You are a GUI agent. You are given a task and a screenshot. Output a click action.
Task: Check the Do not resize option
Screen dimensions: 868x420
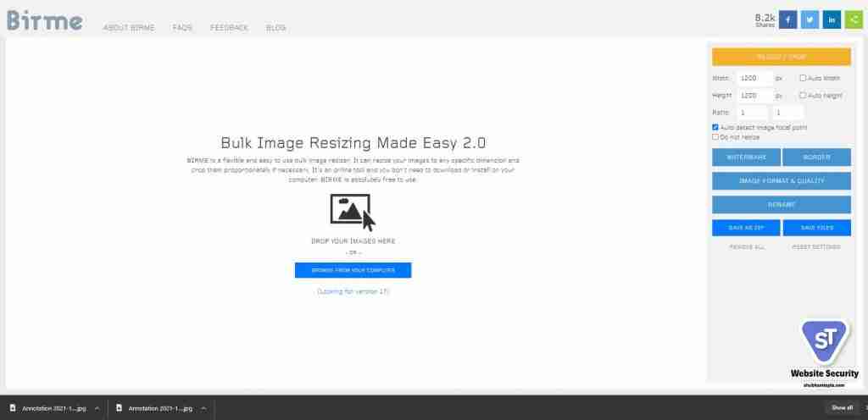pos(715,136)
